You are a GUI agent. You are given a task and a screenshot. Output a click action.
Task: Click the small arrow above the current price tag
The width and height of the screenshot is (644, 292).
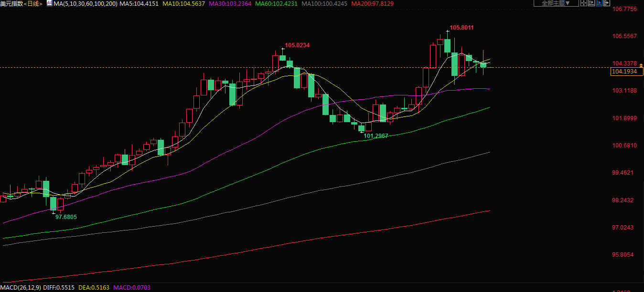pyautogui.click(x=641, y=64)
